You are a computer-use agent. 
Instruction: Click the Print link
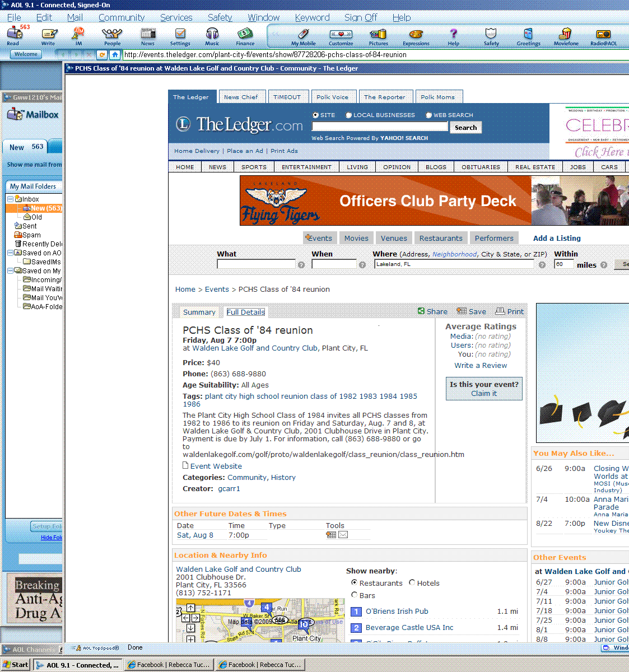click(510, 311)
